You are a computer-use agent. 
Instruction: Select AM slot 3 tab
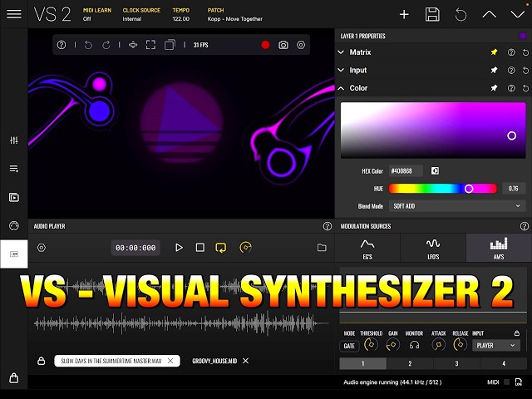(x=456, y=363)
